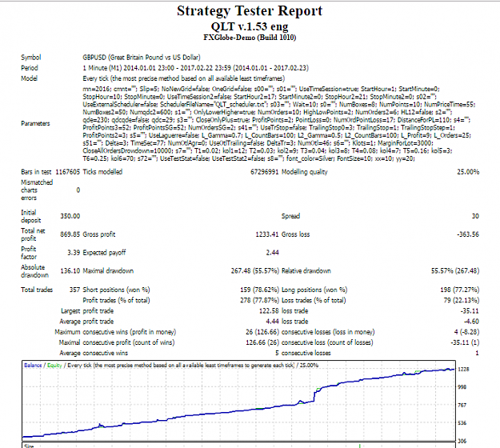Click 'Gross loss' label
Screen dimensions: 500x448
point(295,234)
